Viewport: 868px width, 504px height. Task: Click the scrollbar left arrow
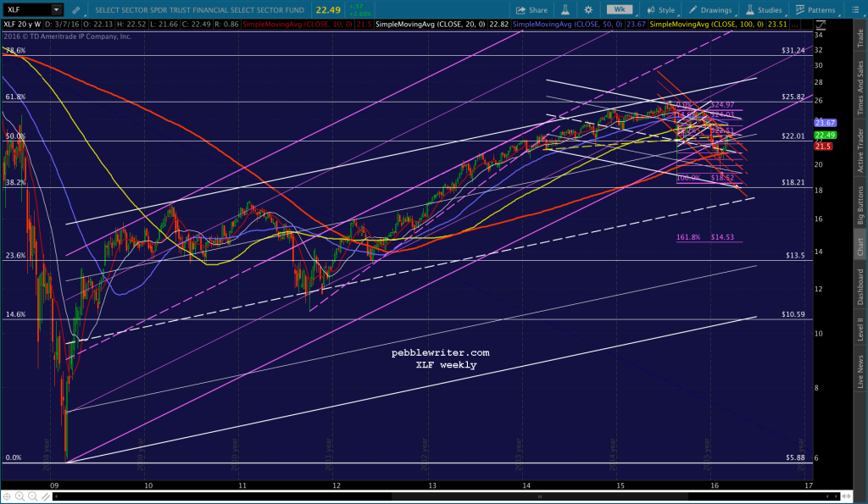click(56, 496)
